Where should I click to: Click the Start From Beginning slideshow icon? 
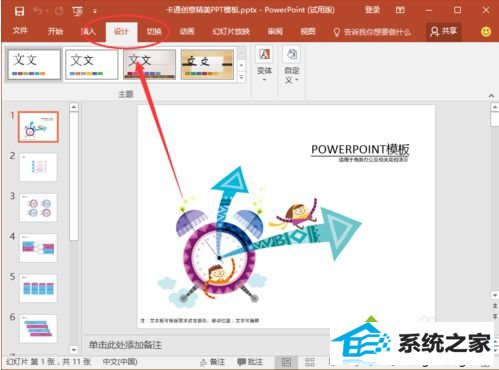[x=78, y=11]
